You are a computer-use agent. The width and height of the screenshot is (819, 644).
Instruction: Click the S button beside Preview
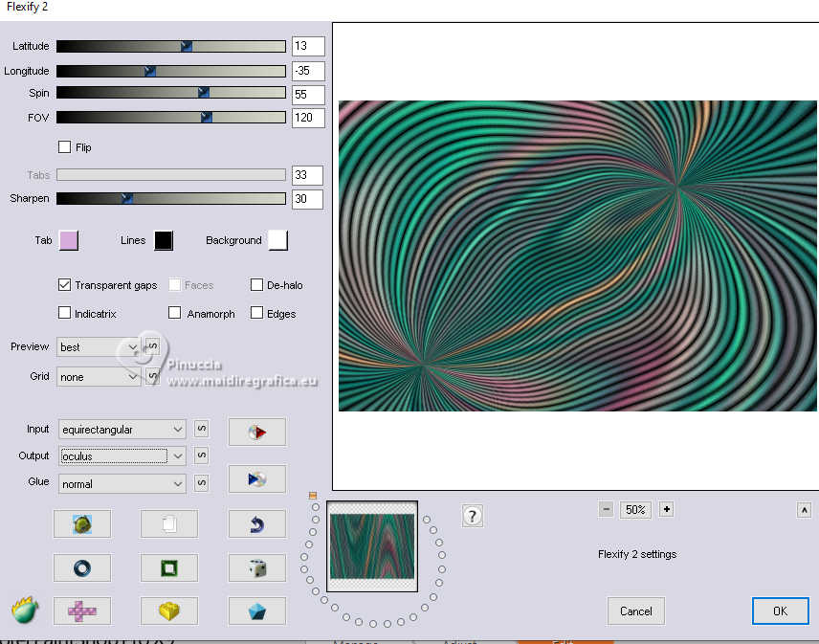click(x=152, y=345)
